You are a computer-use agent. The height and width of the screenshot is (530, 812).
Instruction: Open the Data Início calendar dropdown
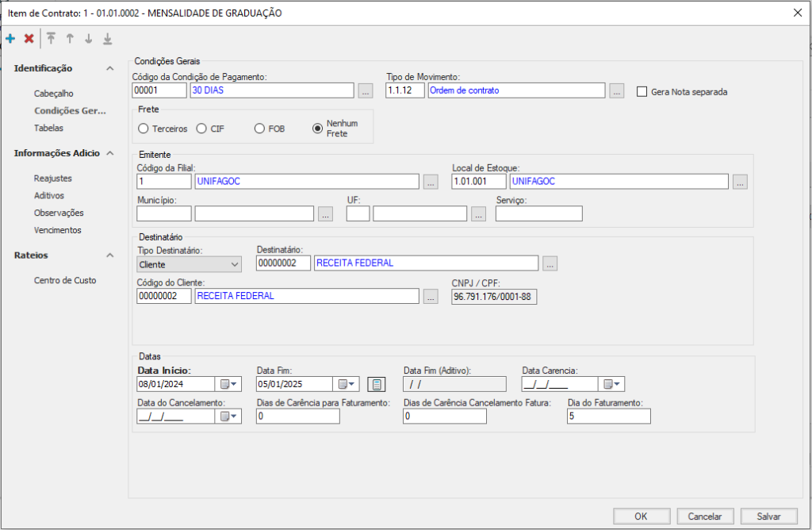click(229, 385)
